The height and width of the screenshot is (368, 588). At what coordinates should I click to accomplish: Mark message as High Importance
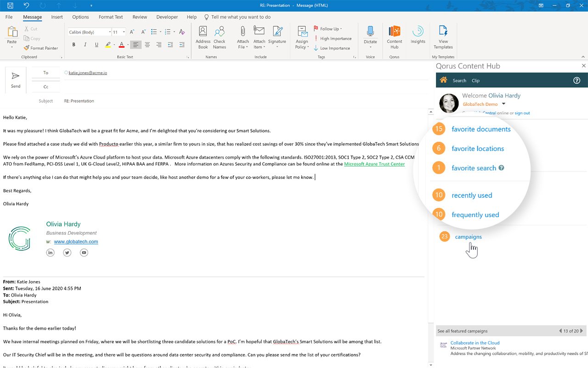(x=333, y=39)
